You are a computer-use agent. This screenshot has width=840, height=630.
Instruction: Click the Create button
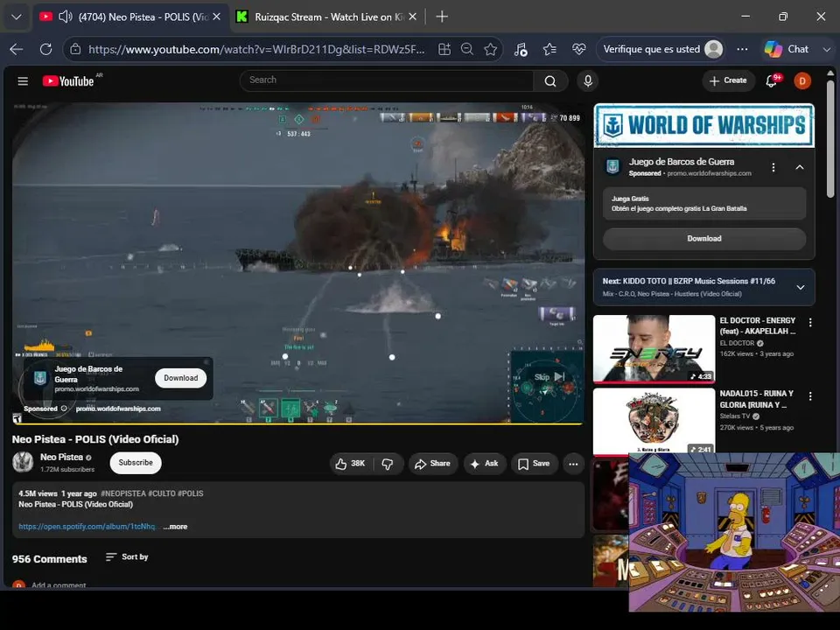pyautogui.click(x=727, y=80)
